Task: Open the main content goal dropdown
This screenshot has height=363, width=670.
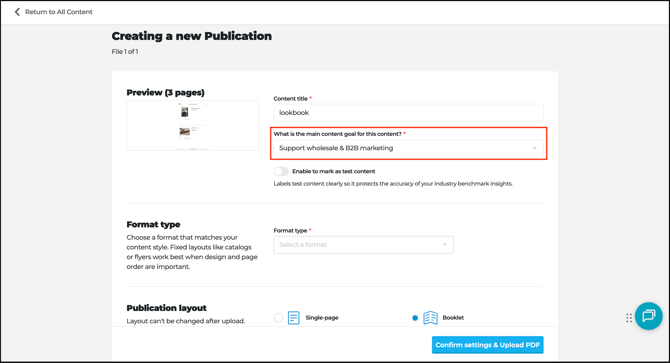Action: (x=408, y=148)
